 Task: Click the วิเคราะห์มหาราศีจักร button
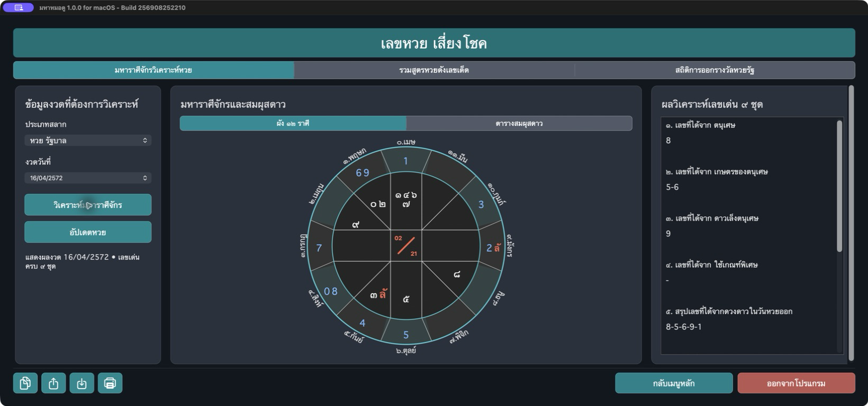[x=88, y=205]
